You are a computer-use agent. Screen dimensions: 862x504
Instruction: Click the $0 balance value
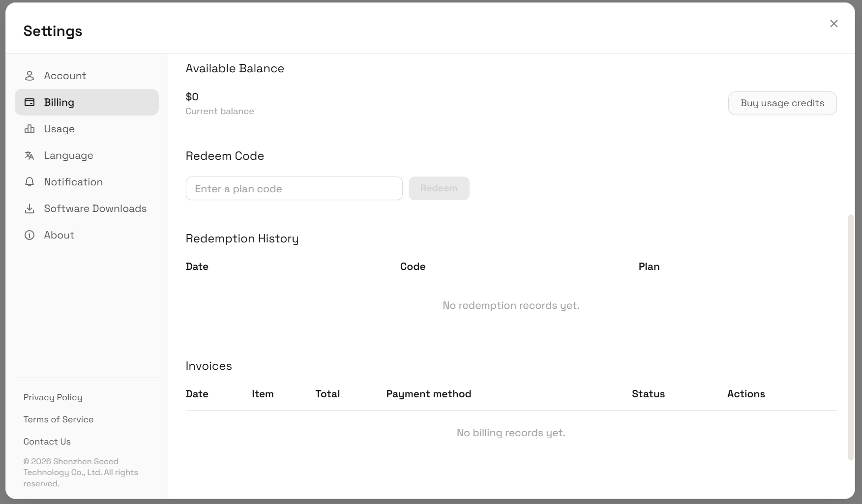[192, 97]
